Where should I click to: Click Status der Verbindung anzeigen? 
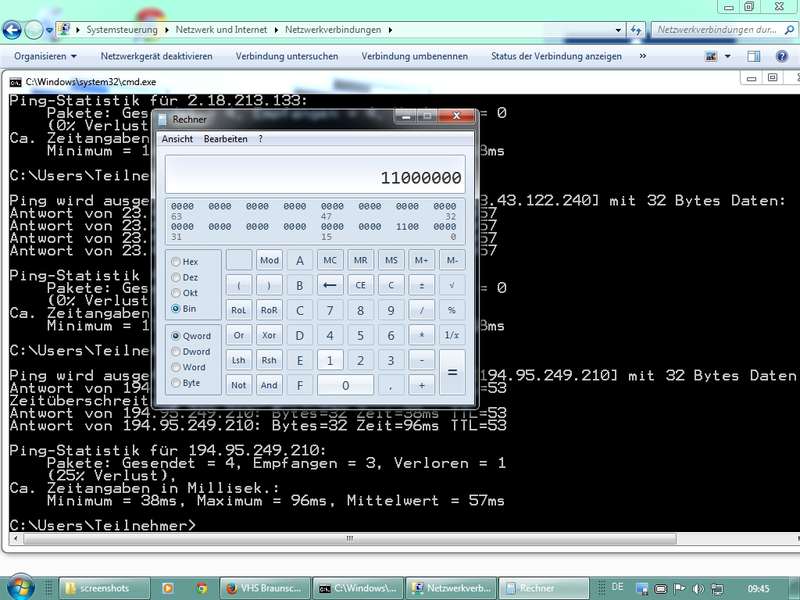pyautogui.click(x=556, y=56)
